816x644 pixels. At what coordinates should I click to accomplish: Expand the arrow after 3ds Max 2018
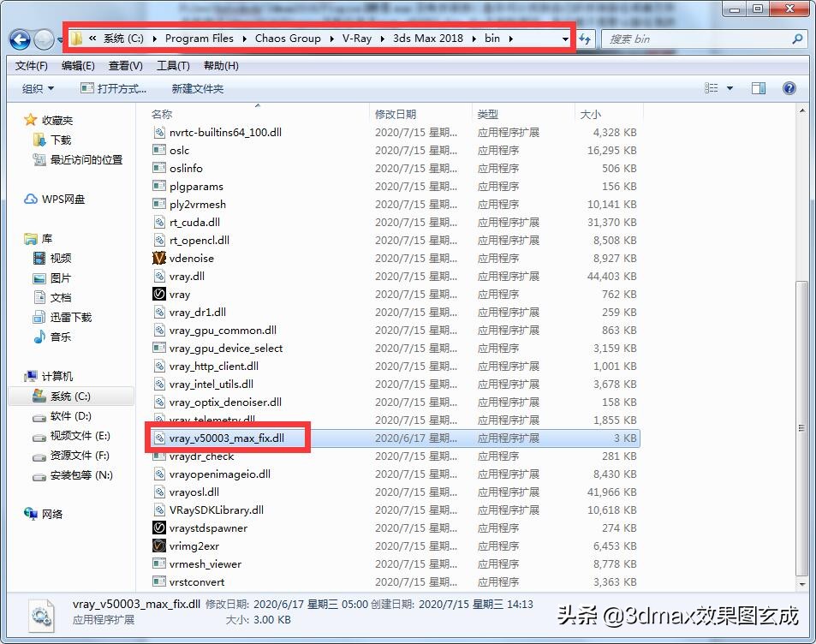[474, 39]
